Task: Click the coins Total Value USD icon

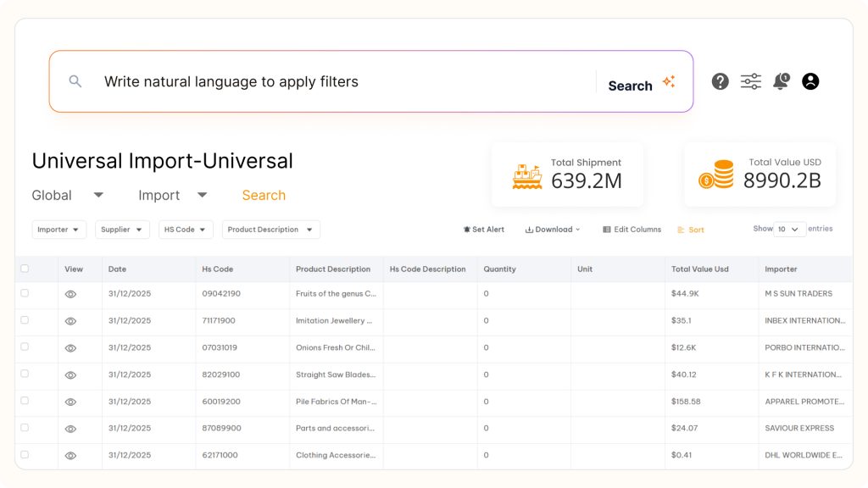Action: point(715,175)
